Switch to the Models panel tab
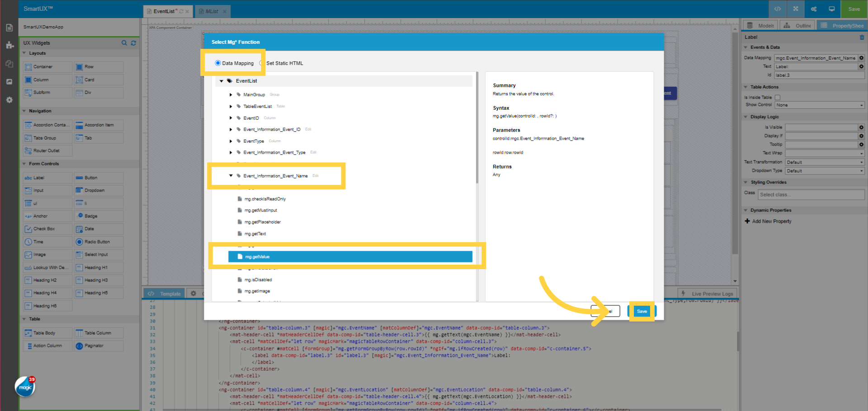Screen dimensions: 868x411 pyautogui.click(x=760, y=25)
